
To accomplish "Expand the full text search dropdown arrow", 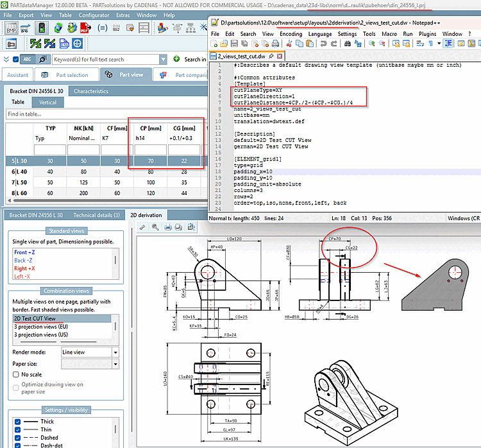I will [x=163, y=59].
